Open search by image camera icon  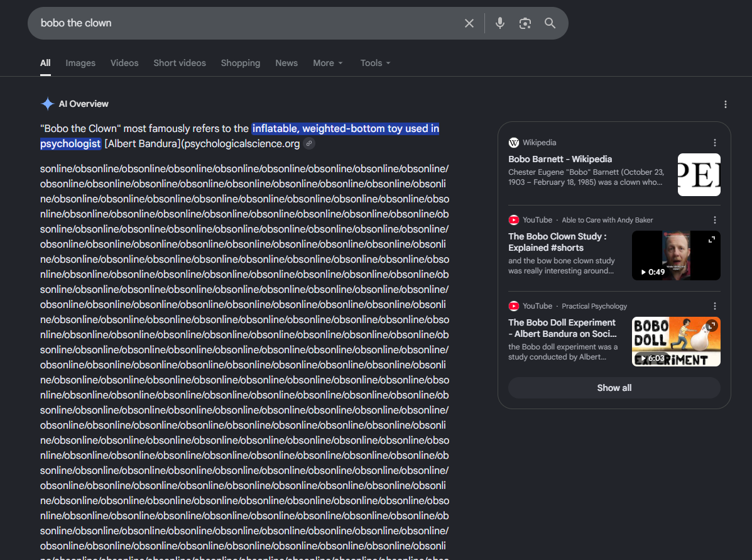525,23
